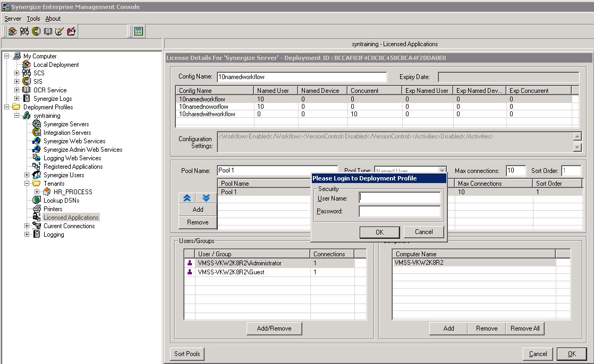Click the checklist with pencil toolbar icon

point(60,31)
